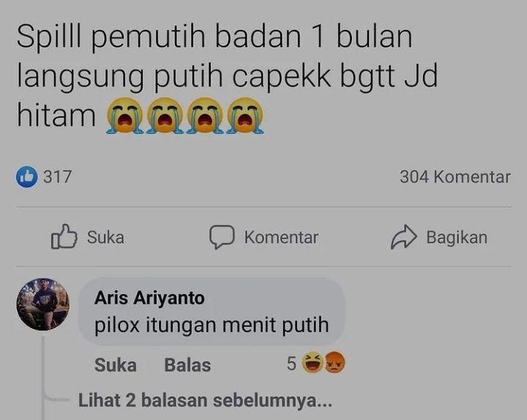Image resolution: width=527 pixels, height=420 pixels.
Task: Open the 304 Komentar list
Action: pyautogui.click(x=455, y=177)
